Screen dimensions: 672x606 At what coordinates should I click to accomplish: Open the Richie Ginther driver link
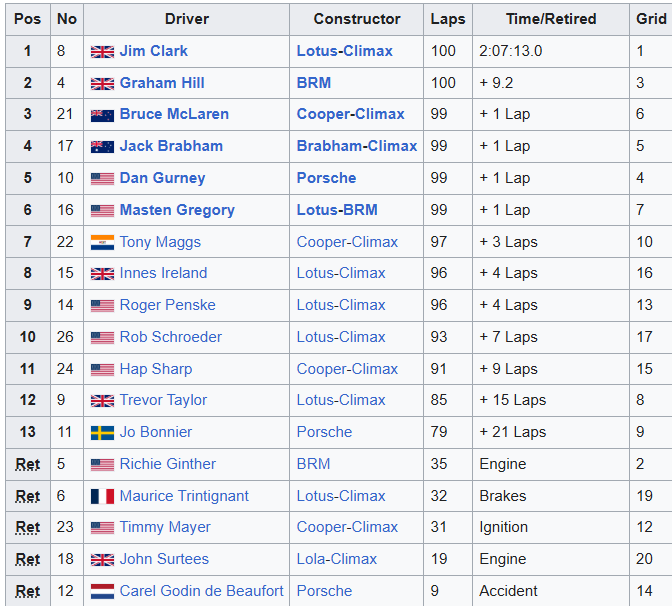tap(168, 464)
